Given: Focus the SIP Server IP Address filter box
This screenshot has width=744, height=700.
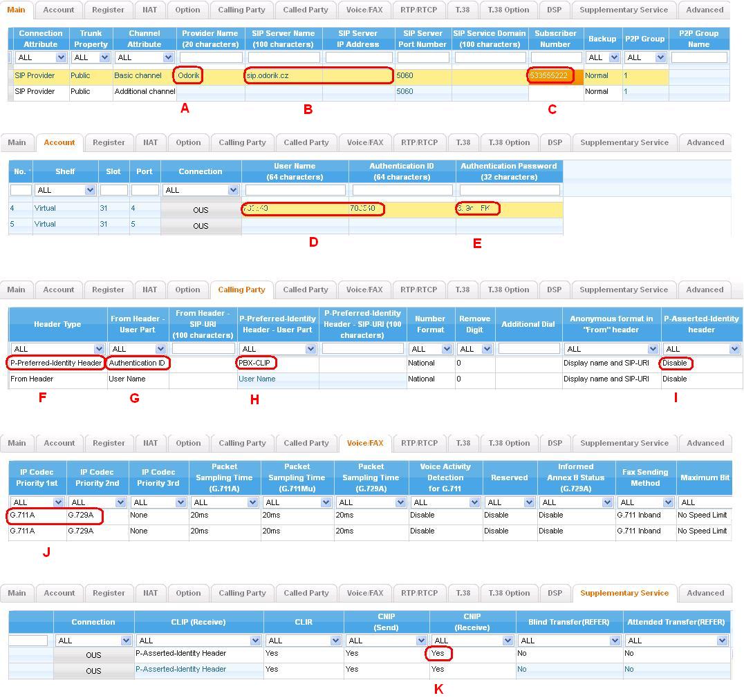Looking at the screenshot, I should [359, 57].
